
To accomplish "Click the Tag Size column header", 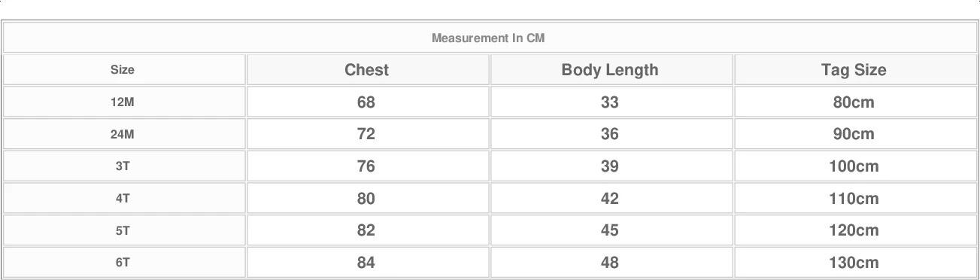I will (x=854, y=69).
